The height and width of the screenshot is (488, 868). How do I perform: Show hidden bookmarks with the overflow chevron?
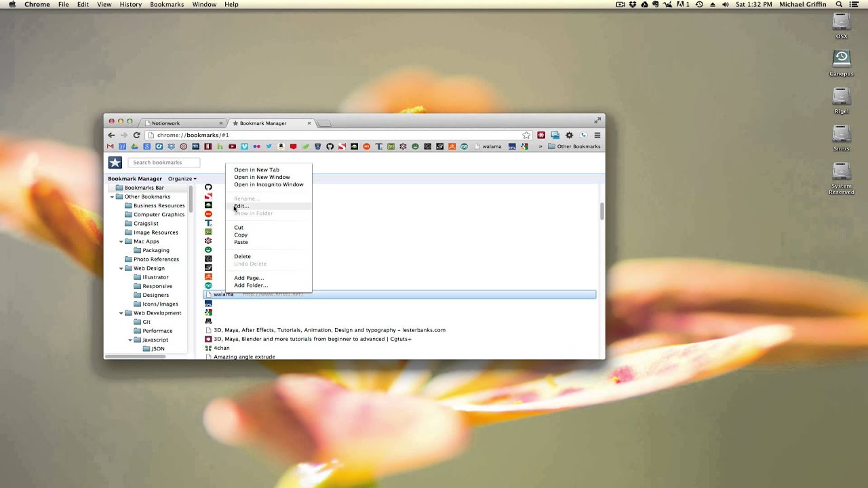540,146
